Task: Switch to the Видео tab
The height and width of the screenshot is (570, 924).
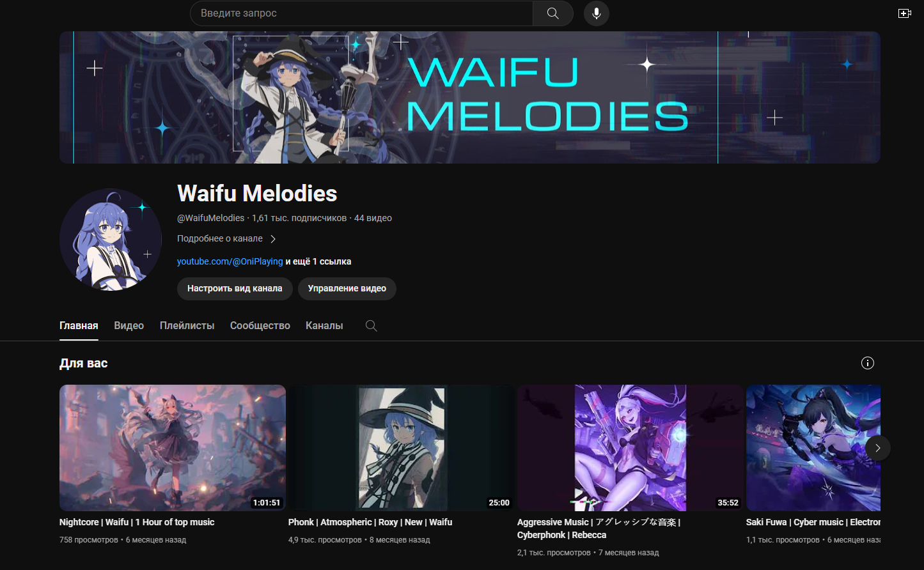Action: (x=129, y=326)
